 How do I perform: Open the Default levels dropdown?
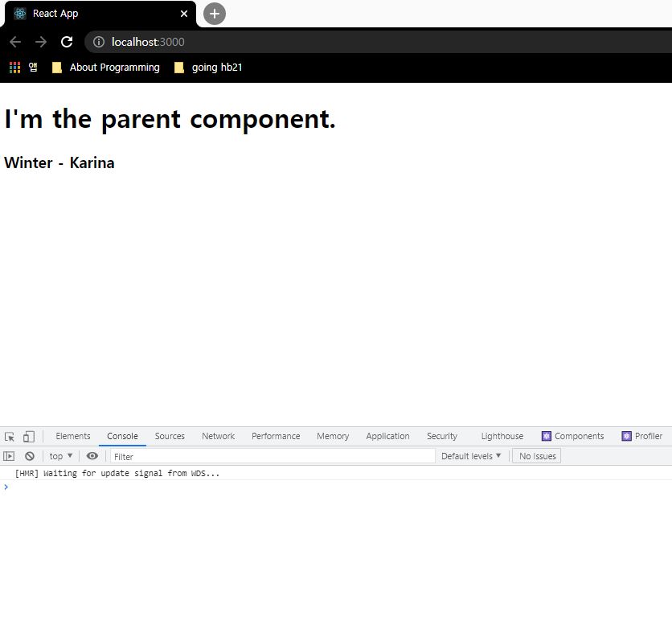[x=471, y=456]
